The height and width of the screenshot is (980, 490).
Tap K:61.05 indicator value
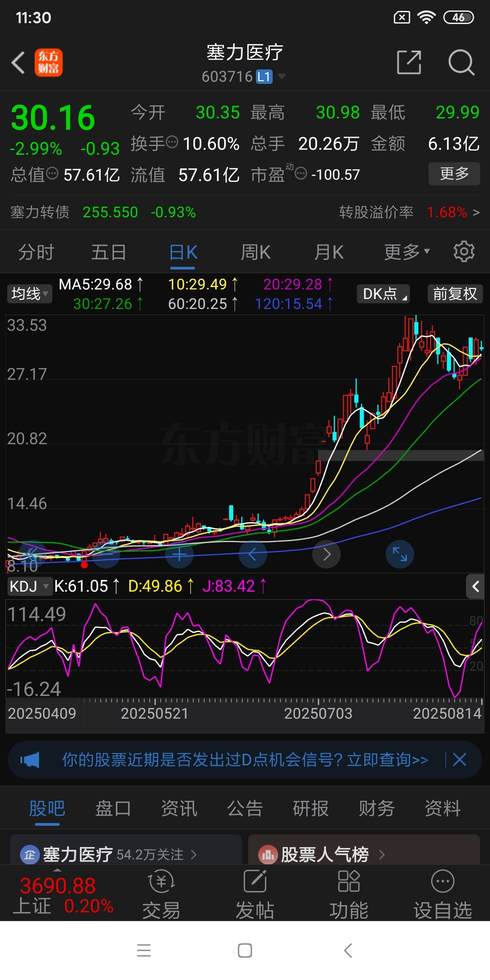pos(87,586)
